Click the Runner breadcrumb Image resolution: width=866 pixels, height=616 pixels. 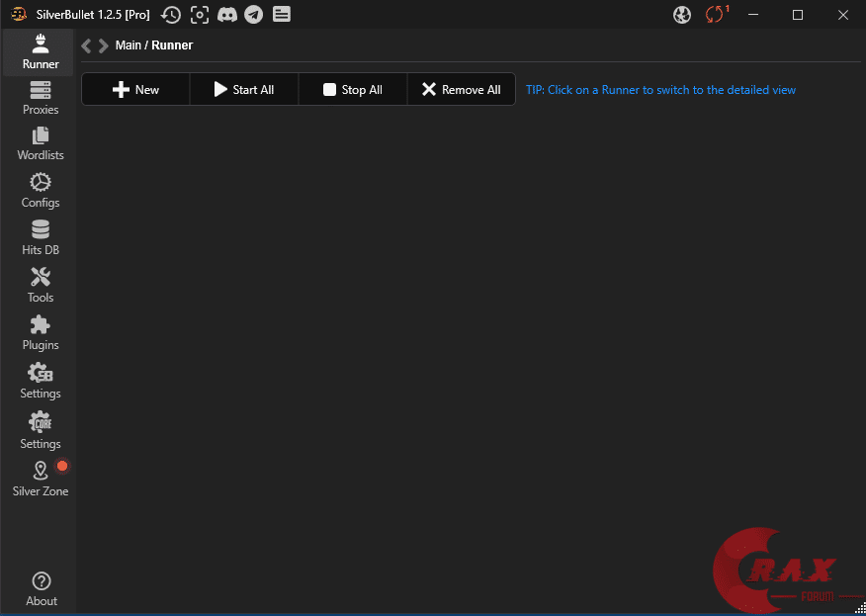pos(172,45)
